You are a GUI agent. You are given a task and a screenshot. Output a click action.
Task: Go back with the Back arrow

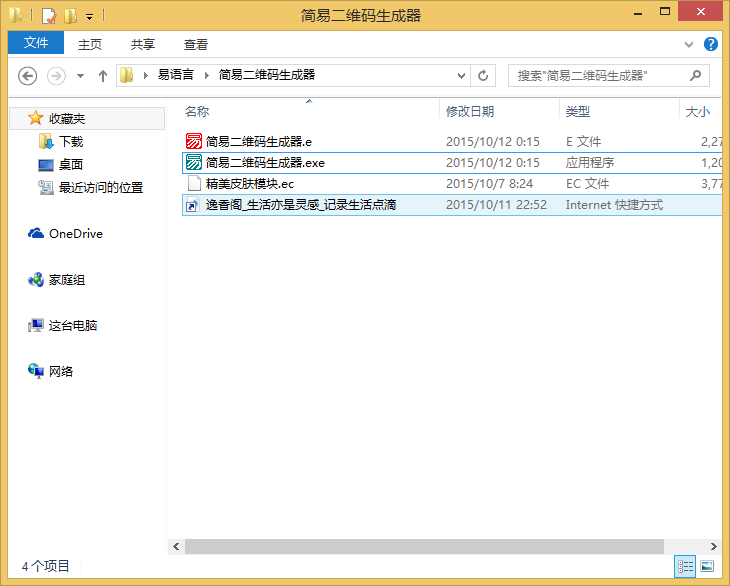tap(27, 75)
